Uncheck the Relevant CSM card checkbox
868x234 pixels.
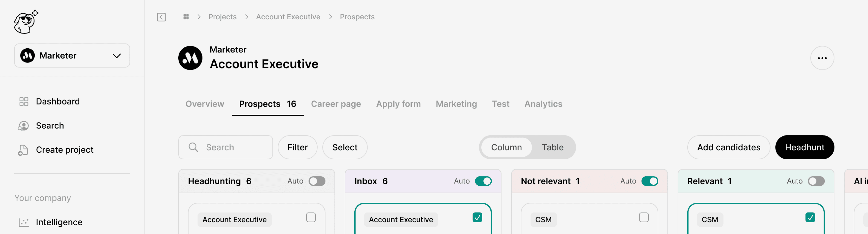point(810,217)
